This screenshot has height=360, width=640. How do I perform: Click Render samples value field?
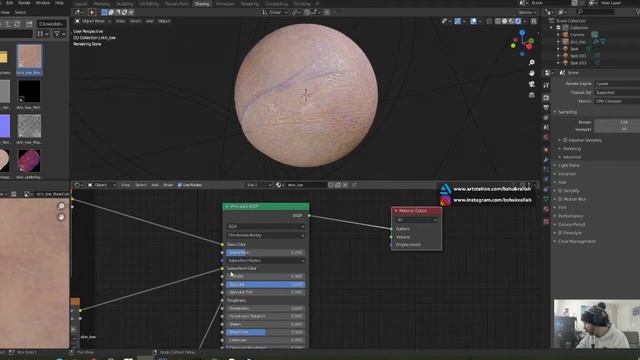(x=617, y=122)
